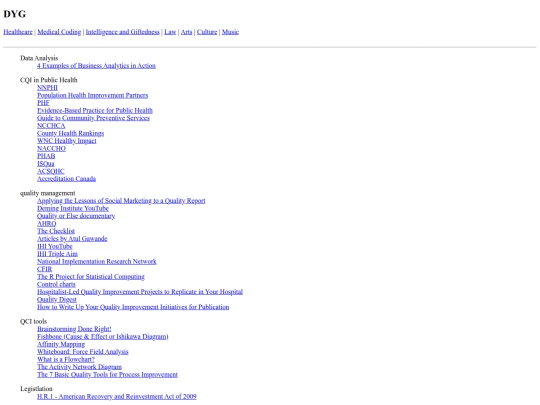540x405 pixels.
Task: Click the PHF link
Action: click(x=43, y=103)
